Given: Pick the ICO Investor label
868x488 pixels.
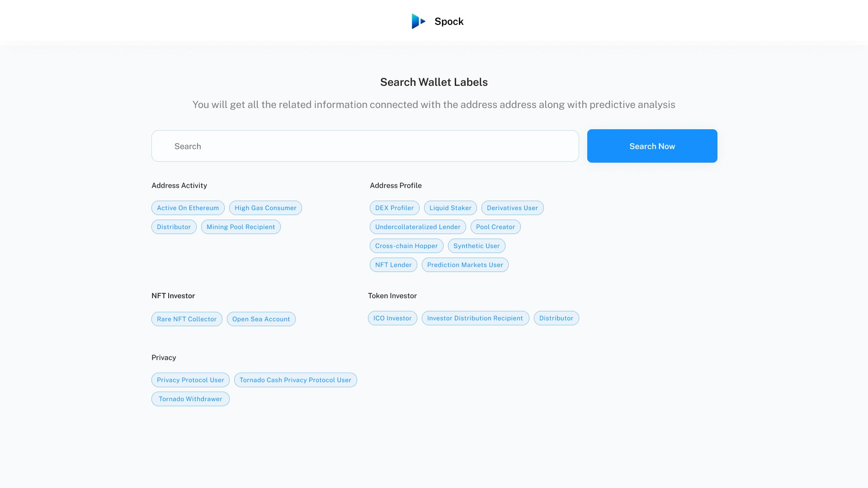Looking at the screenshot, I should pos(392,318).
